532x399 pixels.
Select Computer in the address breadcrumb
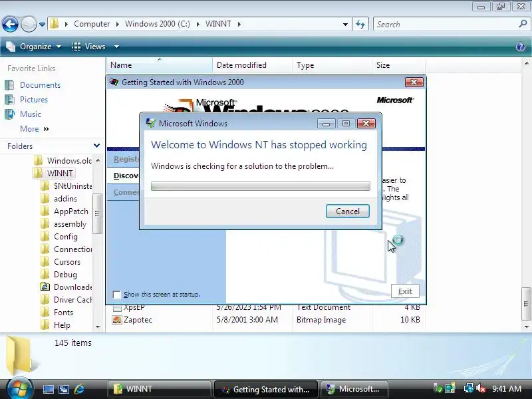pos(92,24)
